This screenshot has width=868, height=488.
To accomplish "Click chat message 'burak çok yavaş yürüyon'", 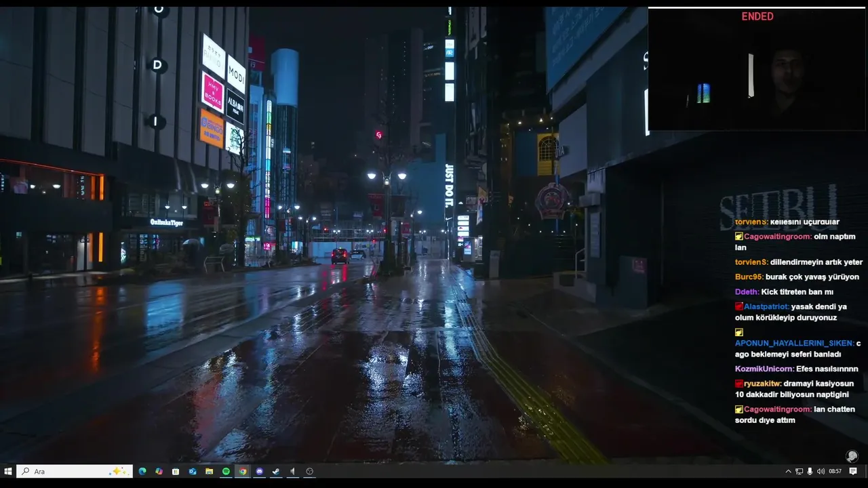I will pyautogui.click(x=813, y=277).
